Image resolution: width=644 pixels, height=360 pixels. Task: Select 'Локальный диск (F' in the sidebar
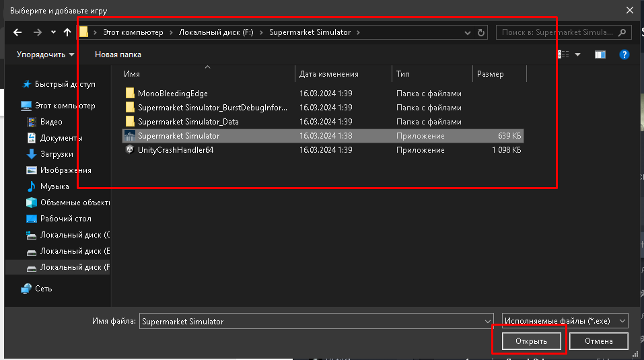(x=75, y=267)
